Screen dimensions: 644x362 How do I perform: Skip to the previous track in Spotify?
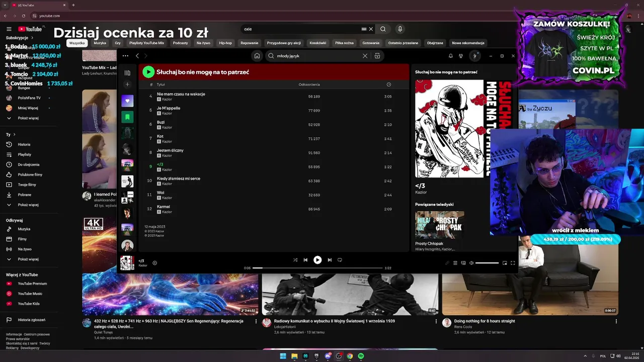coord(305,260)
